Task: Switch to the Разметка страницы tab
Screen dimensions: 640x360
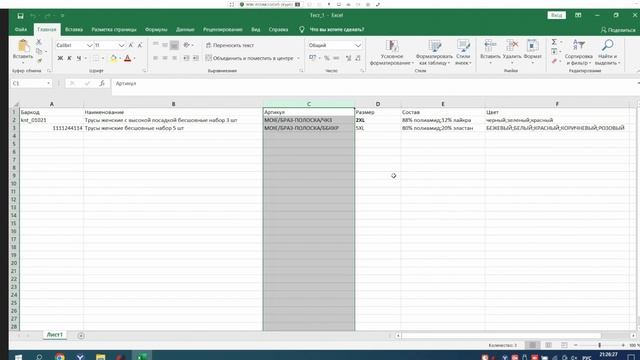Action: [114, 29]
